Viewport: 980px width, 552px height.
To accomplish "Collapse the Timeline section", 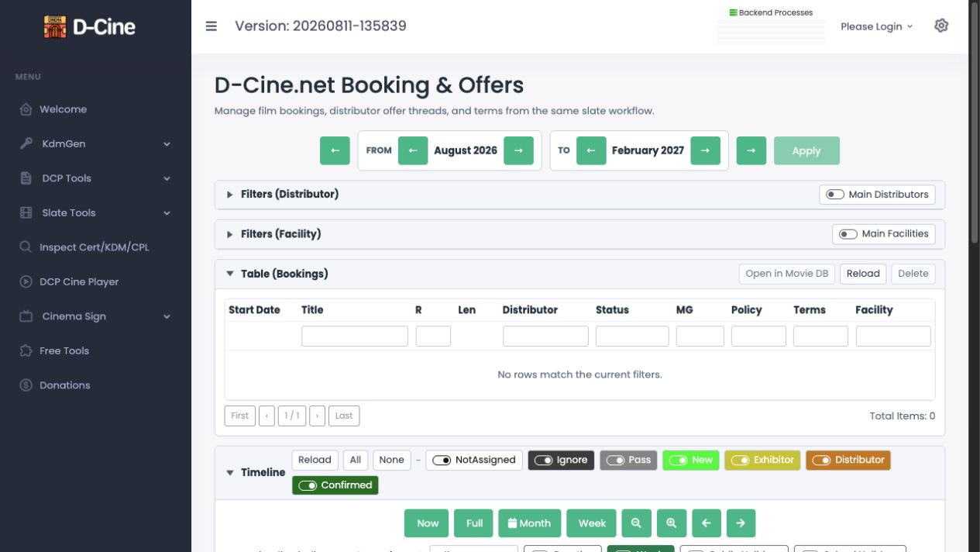I will (x=229, y=472).
